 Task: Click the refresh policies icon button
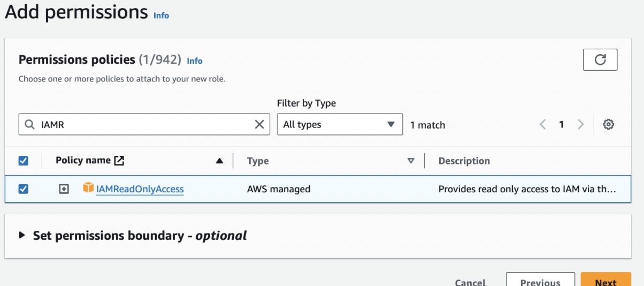click(600, 59)
